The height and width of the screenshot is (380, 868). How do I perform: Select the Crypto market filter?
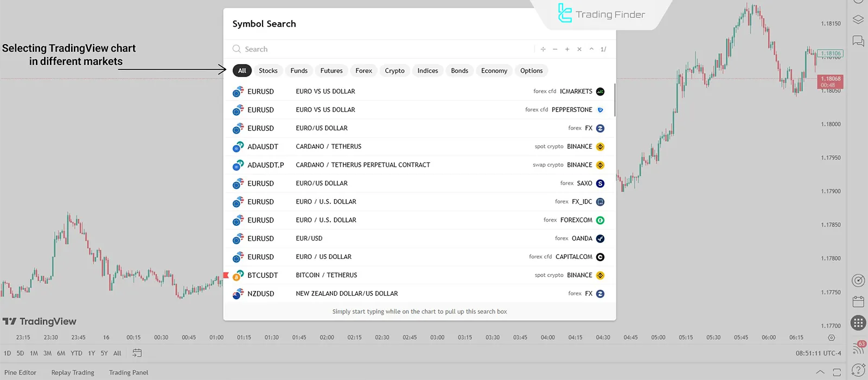click(x=394, y=71)
